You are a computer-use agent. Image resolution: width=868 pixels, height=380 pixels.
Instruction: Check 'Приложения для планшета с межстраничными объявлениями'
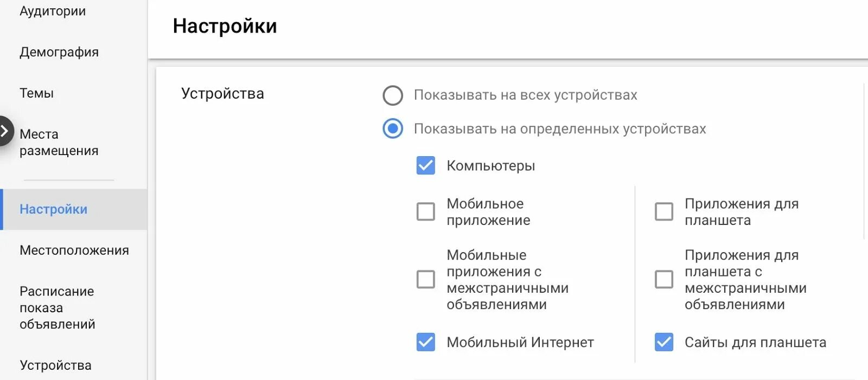coord(664,279)
